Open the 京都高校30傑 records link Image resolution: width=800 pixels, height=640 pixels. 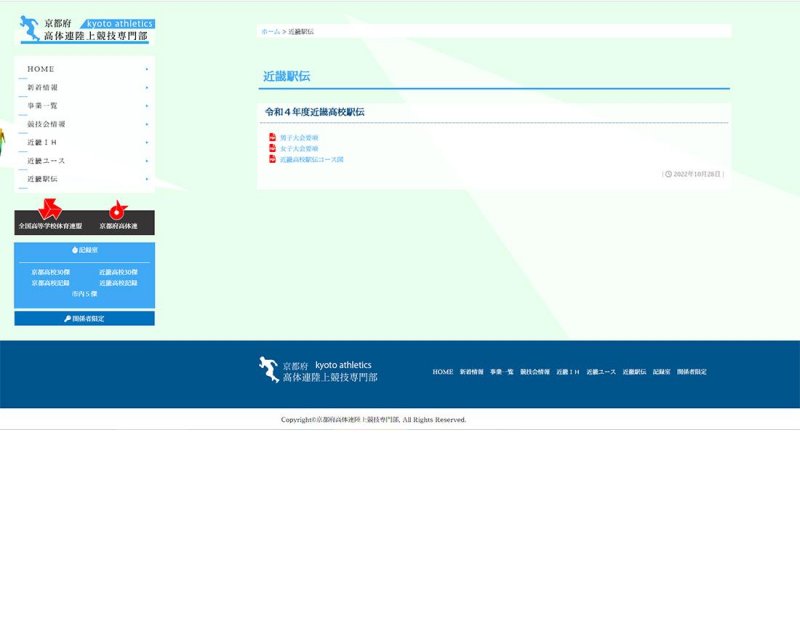50,272
